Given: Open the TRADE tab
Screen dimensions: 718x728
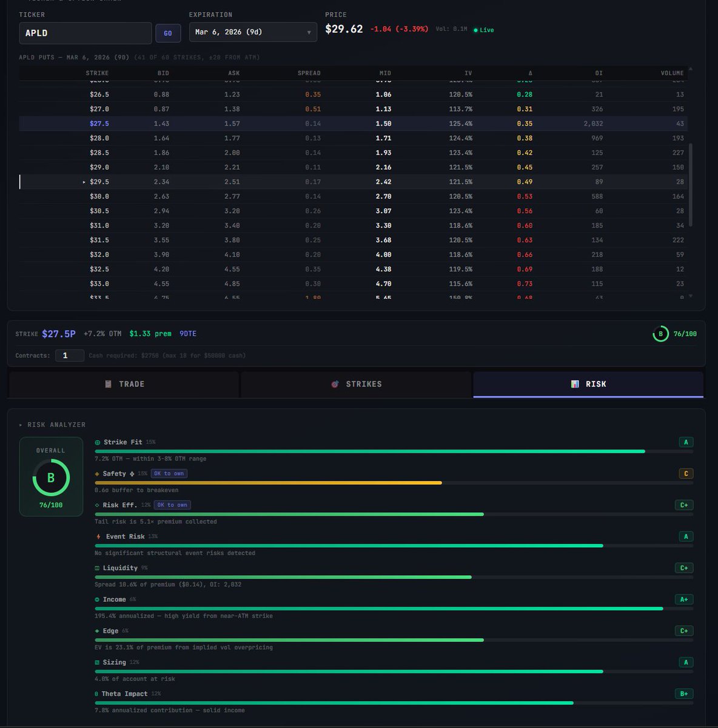Looking at the screenshot, I should point(124,384).
